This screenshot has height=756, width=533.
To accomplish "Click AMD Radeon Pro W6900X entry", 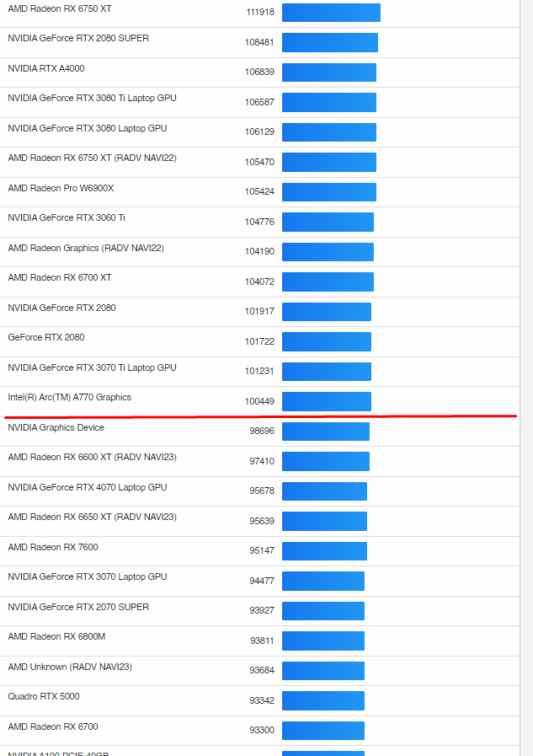I will (61, 188).
